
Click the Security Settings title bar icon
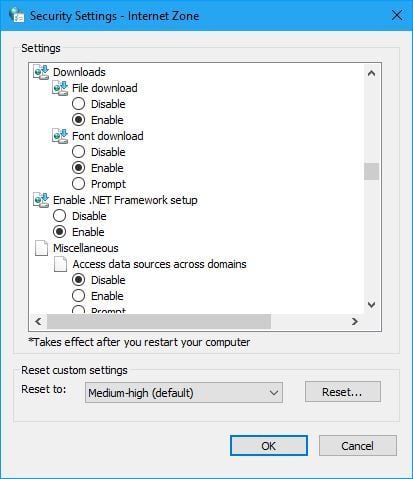pos(17,15)
